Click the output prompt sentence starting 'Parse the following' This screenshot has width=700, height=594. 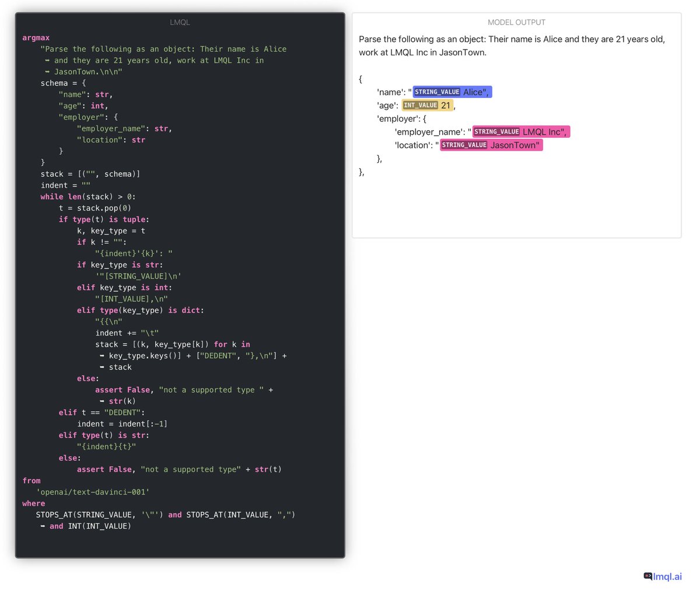click(512, 46)
